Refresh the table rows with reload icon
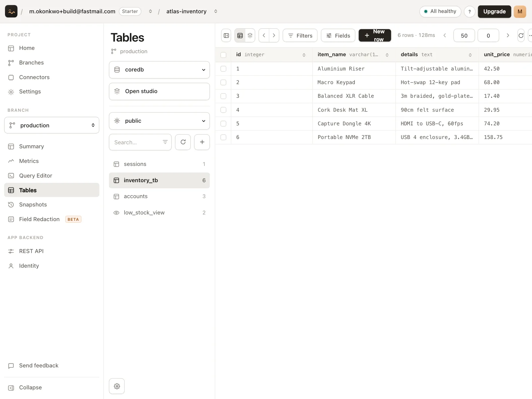The width and height of the screenshot is (532, 399). click(x=521, y=36)
